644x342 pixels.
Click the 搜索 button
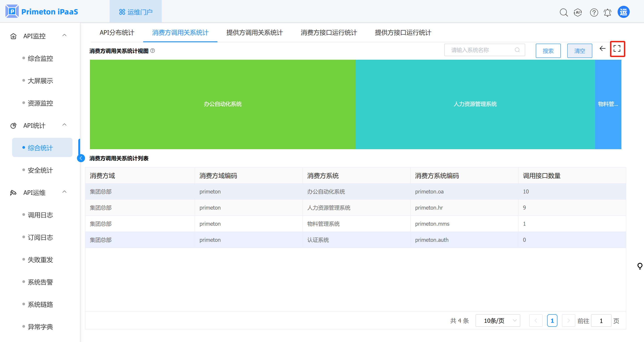point(548,51)
